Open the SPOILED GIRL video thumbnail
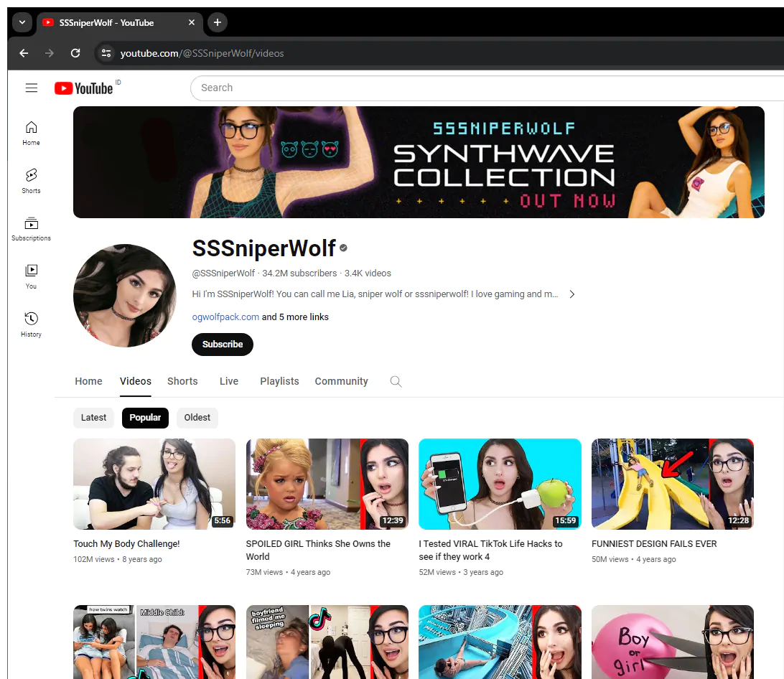 click(x=327, y=484)
